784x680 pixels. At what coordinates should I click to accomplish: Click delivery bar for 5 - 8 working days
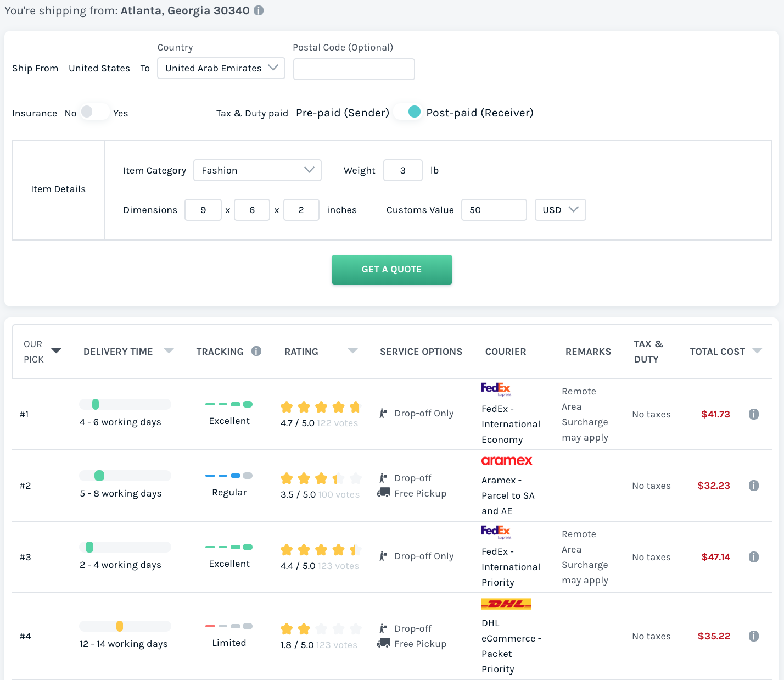pyautogui.click(x=125, y=476)
